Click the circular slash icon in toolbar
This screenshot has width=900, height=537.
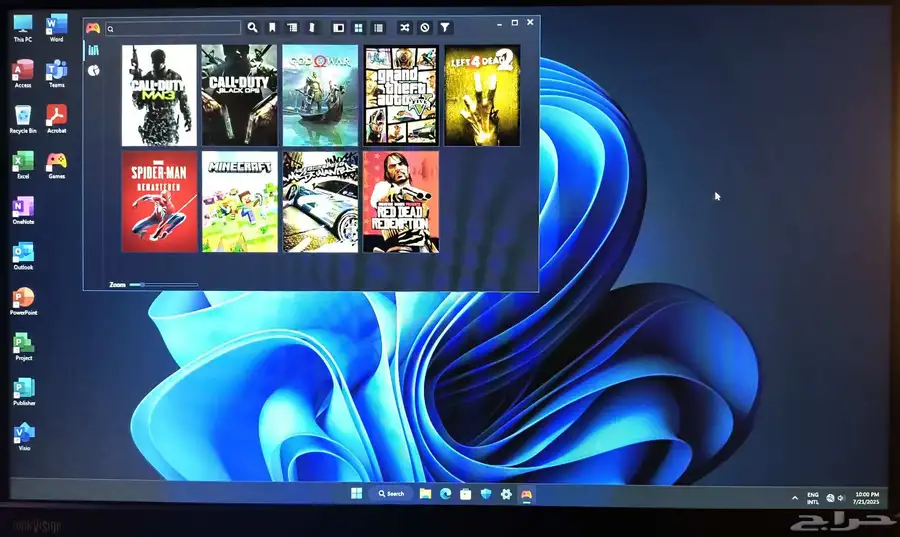(x=425, y=28)
